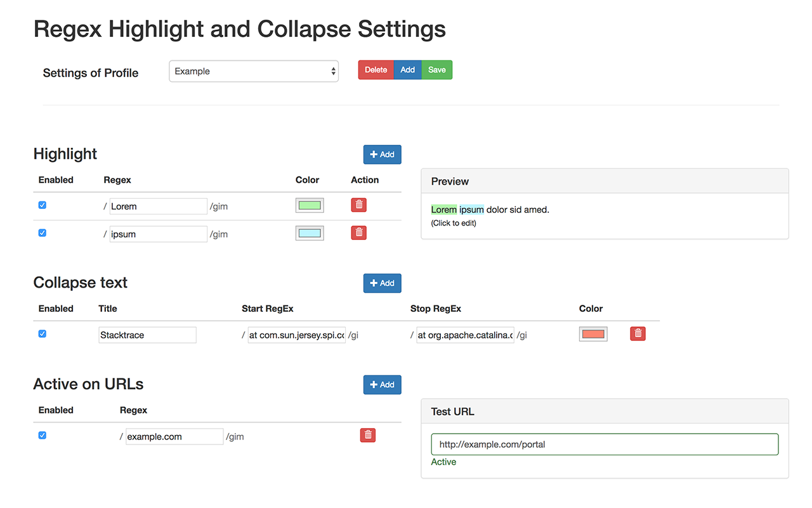This screenshot has height=508, width=812.
Task: Change the light blue ipsum color swatch
Action: tap(310, 233)
